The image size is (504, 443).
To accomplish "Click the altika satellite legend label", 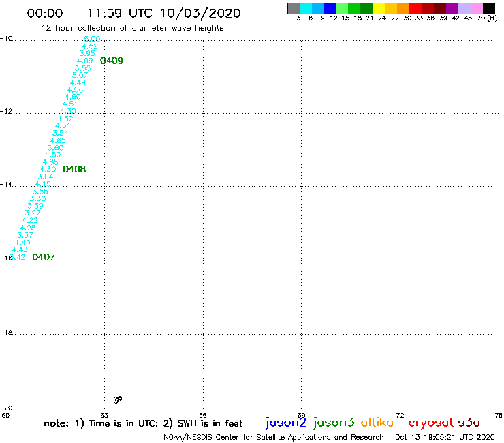I will click(x=377, y=423).
